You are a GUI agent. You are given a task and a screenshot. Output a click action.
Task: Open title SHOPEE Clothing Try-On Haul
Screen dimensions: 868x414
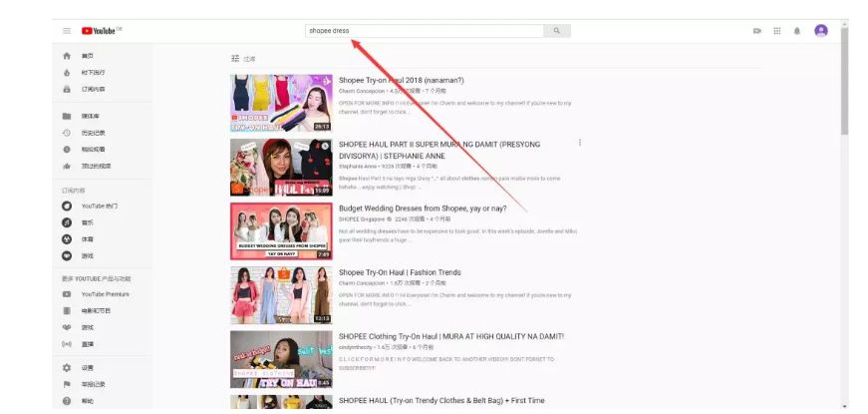(451, 336)
